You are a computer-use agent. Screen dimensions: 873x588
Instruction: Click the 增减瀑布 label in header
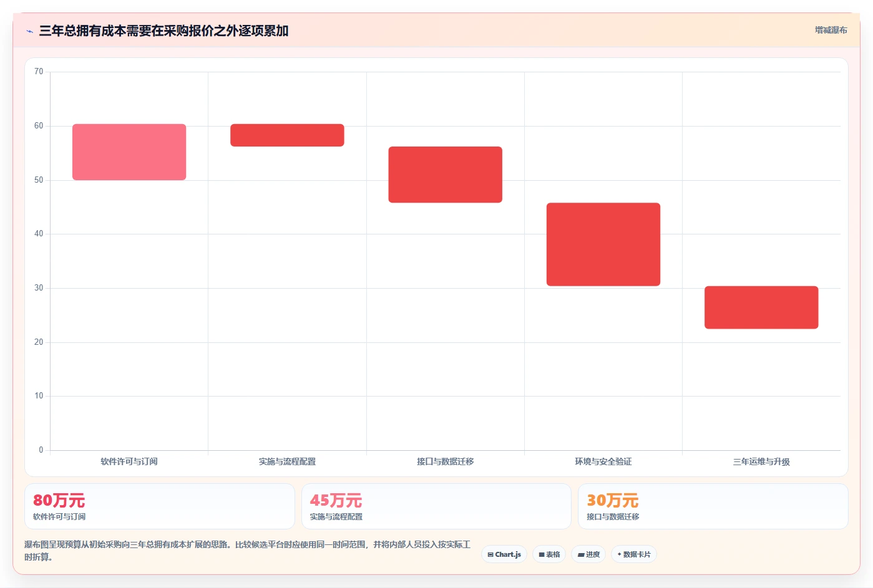[831, 30]
